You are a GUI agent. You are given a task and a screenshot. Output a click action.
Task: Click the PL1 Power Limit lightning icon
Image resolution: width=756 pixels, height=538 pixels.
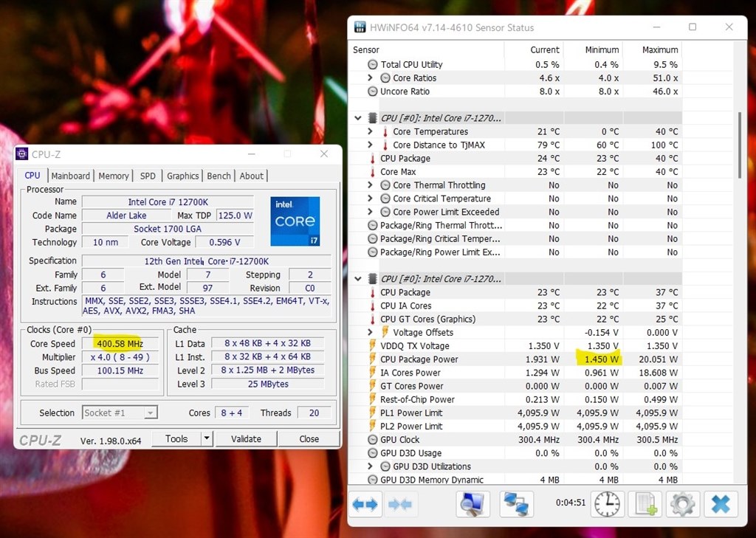(372, 413)
